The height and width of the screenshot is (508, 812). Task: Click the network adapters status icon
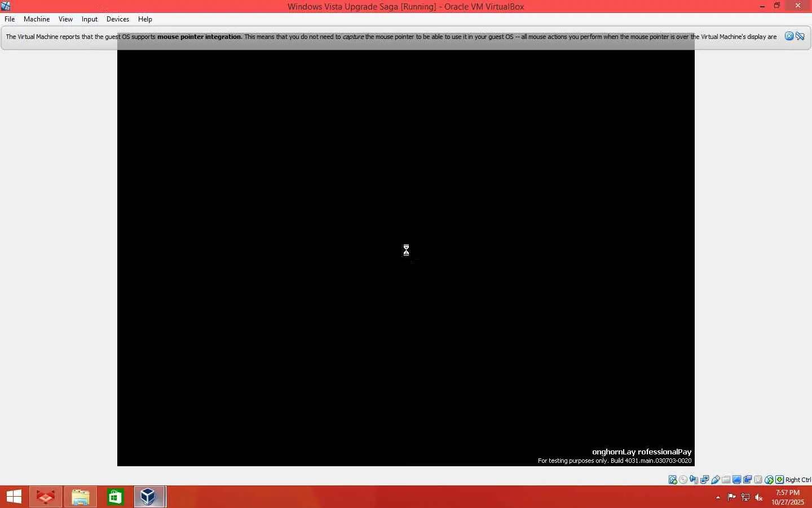click(705, 480)
